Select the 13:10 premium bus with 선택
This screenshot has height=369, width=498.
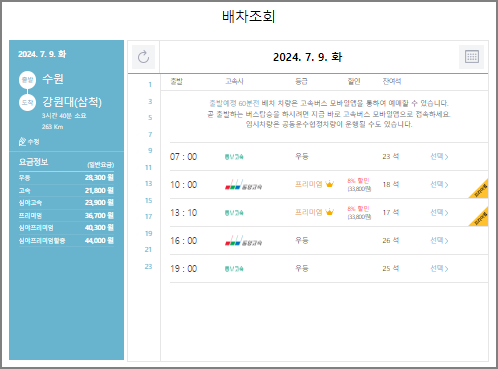(x=439, y=212)
